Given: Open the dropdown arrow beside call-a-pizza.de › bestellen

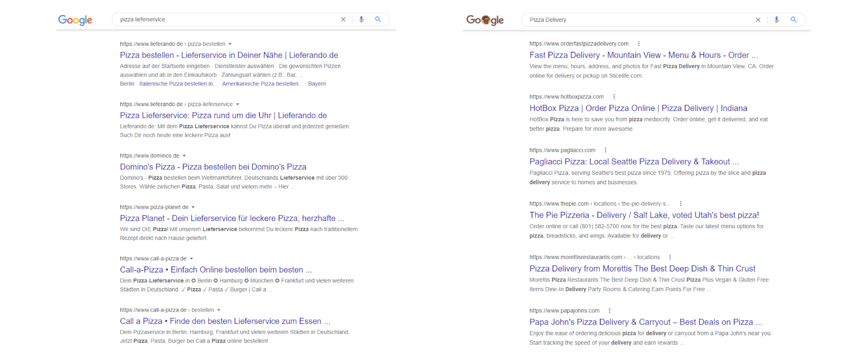Looking at the screenshot, I should [219, 310].
